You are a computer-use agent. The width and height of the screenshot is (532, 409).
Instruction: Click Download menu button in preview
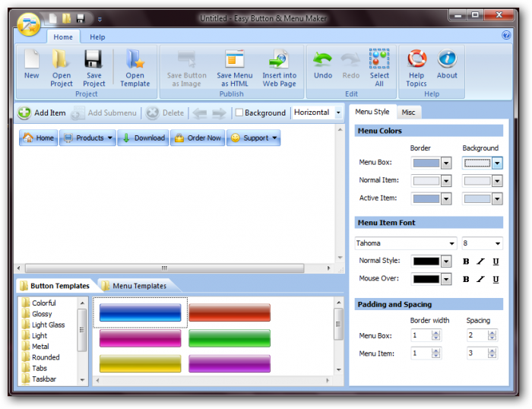tap(143, 138)
